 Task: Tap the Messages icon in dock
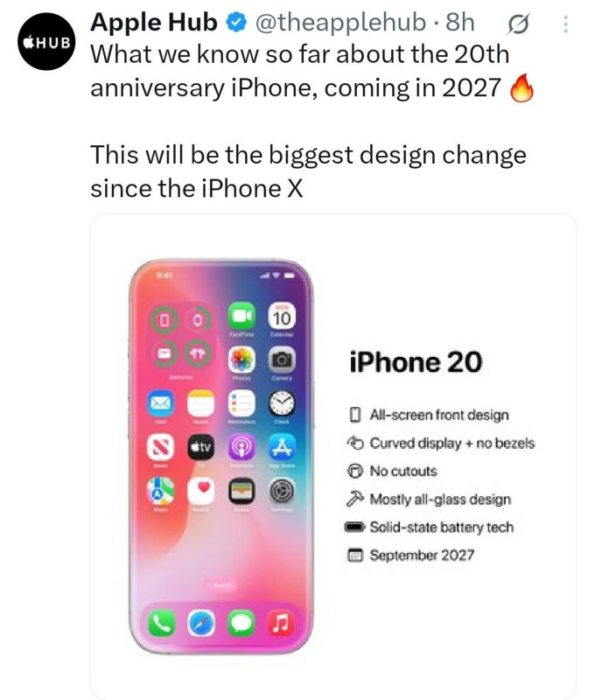241,623
